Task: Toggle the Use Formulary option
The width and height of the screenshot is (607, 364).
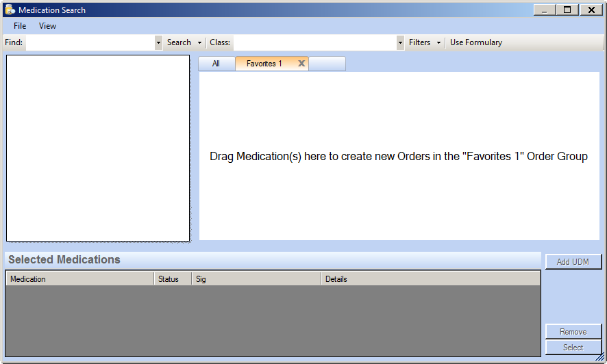Action: pyautogui.click(x=475, y=42)
